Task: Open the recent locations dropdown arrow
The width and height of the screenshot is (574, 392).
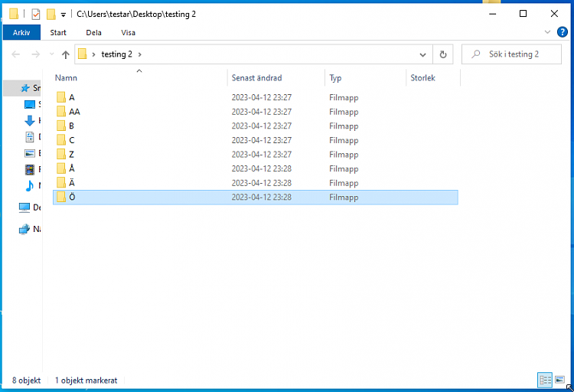Action: (x=51, y=54)
